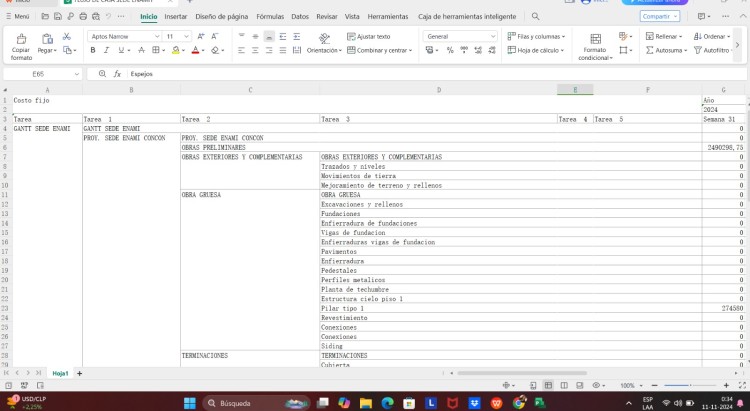This screenshot has width=750, height=411.
Task: Switch to normal view in status bar
Action: click(x=548, y=385)
